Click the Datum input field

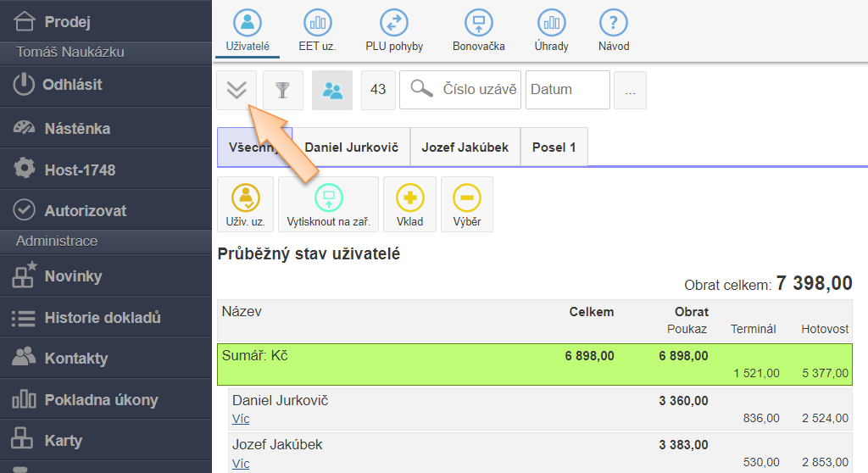(567, 90)
